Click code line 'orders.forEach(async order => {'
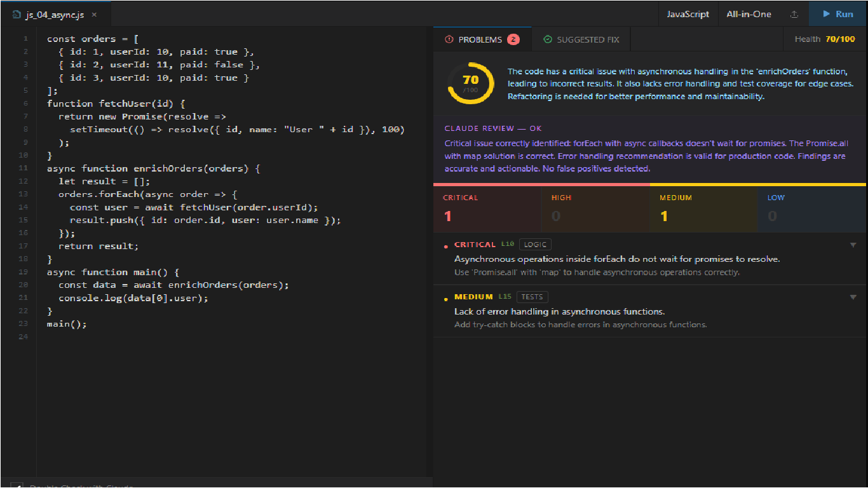 [x=147, y=194]
